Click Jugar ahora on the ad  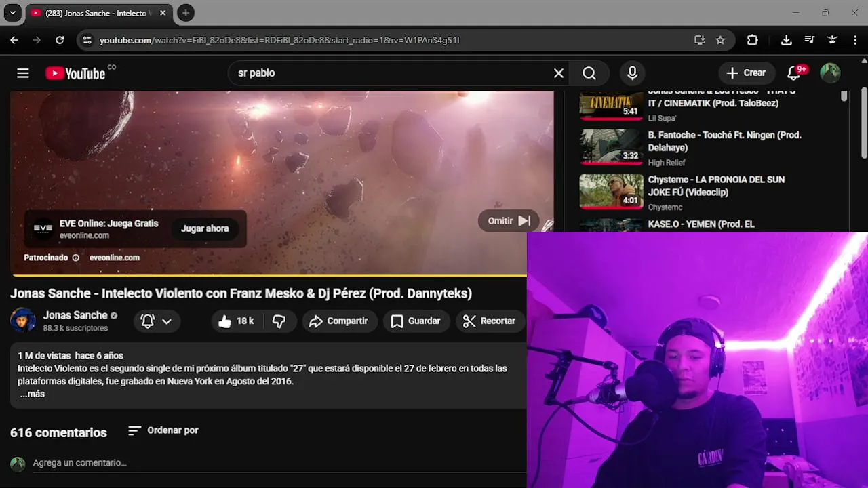click(x=205, y=228)
